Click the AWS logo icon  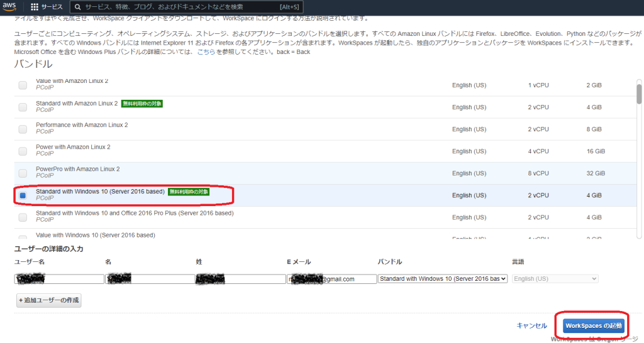(10, 6)
